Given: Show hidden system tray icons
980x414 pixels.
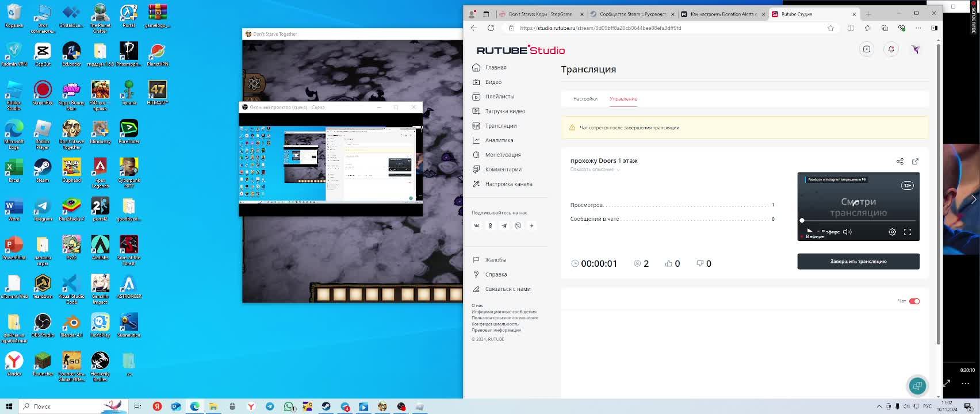Looking at the screenshot, I should pos(879,407).
